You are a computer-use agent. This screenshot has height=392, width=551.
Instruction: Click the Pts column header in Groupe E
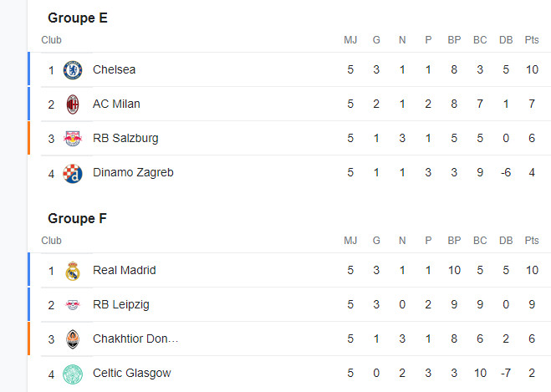(532, 40)
